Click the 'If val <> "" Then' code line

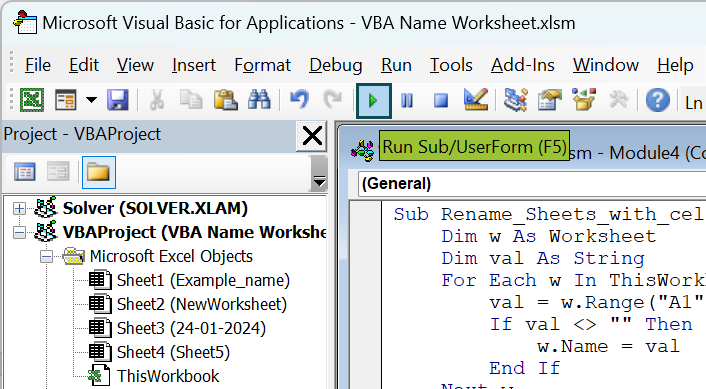(591, 325)
